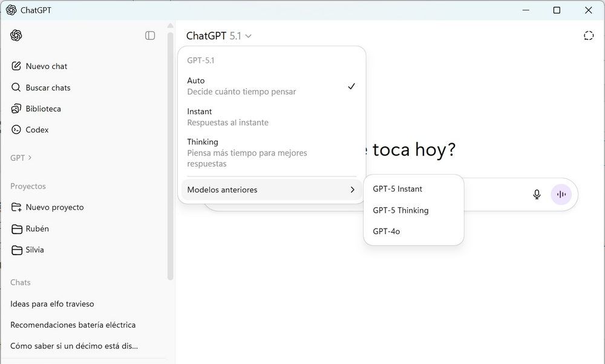
Task: Select GPT-4o from older models
Action: (385, 231)
